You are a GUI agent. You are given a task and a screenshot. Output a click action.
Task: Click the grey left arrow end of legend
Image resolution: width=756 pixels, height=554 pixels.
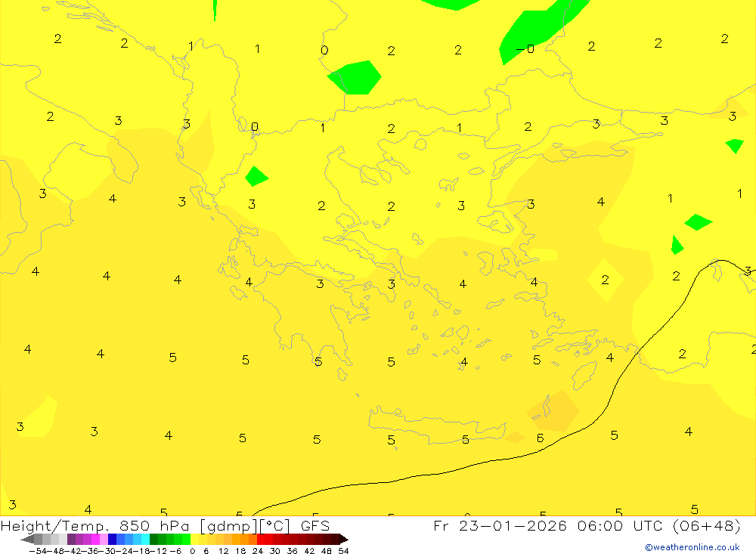click(27, 539)
